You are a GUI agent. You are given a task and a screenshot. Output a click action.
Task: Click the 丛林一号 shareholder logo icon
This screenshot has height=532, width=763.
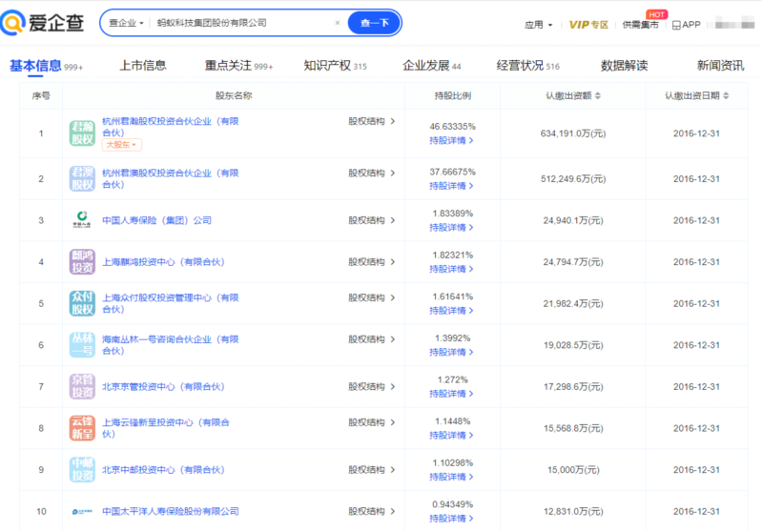tap(82, 345)
